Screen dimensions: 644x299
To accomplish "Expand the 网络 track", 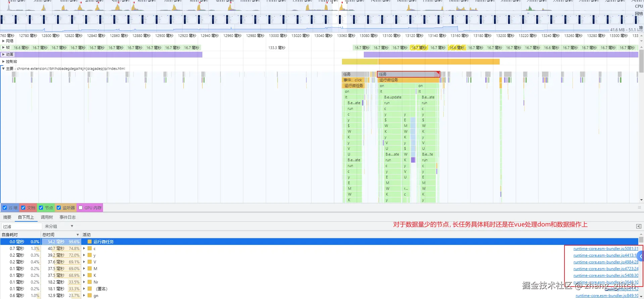I will [x=3, y=41].
